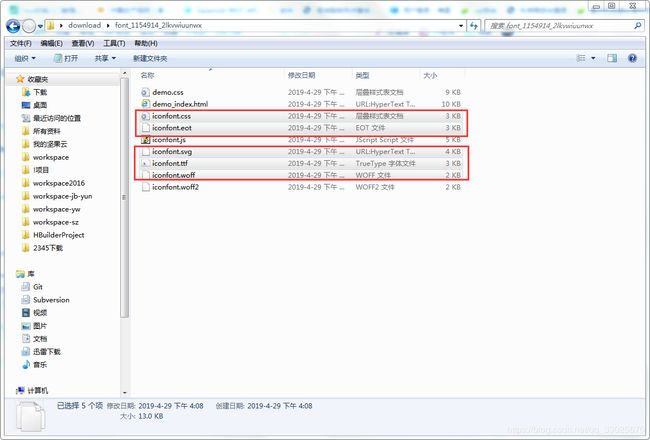Screen dimensions: 650x440
Task: Click the iconfont.js file name
Action: pyautogui.click(x=169, y=140)
